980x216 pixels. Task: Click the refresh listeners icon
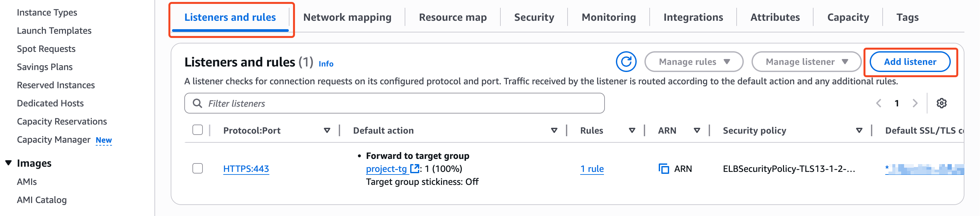pos(626,62)
